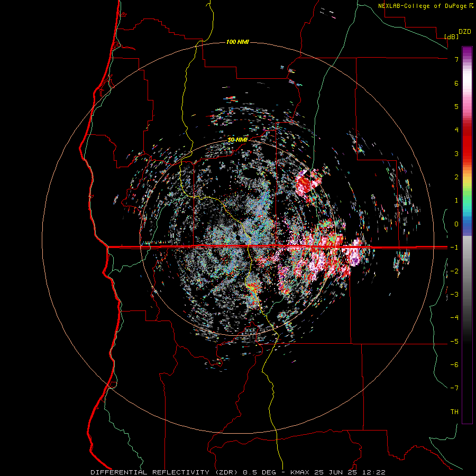This screenshot has height=476, width=476.
Task: Click the -3 value on color scale
Action: pyautogui.click(x=454, y=295)
